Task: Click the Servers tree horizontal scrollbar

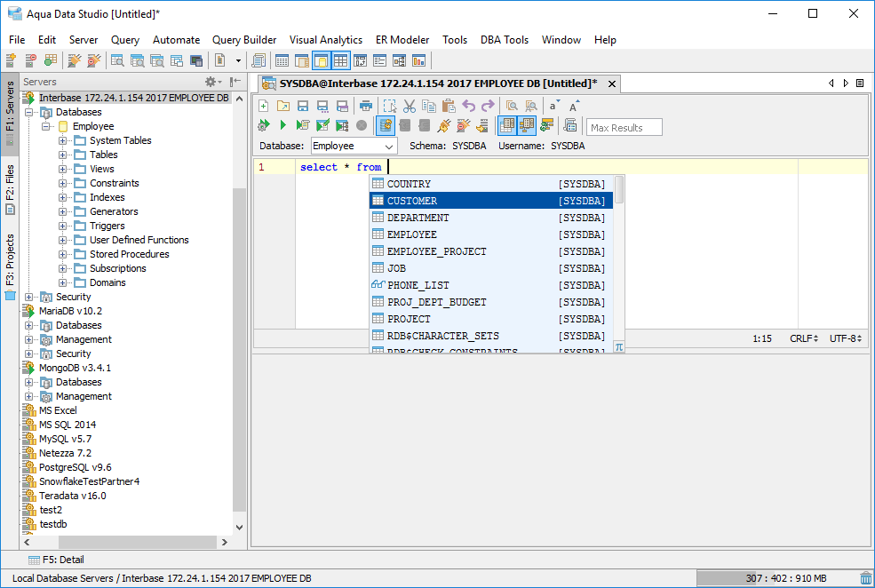Action: pyautogui.click(x=137, y=542)
